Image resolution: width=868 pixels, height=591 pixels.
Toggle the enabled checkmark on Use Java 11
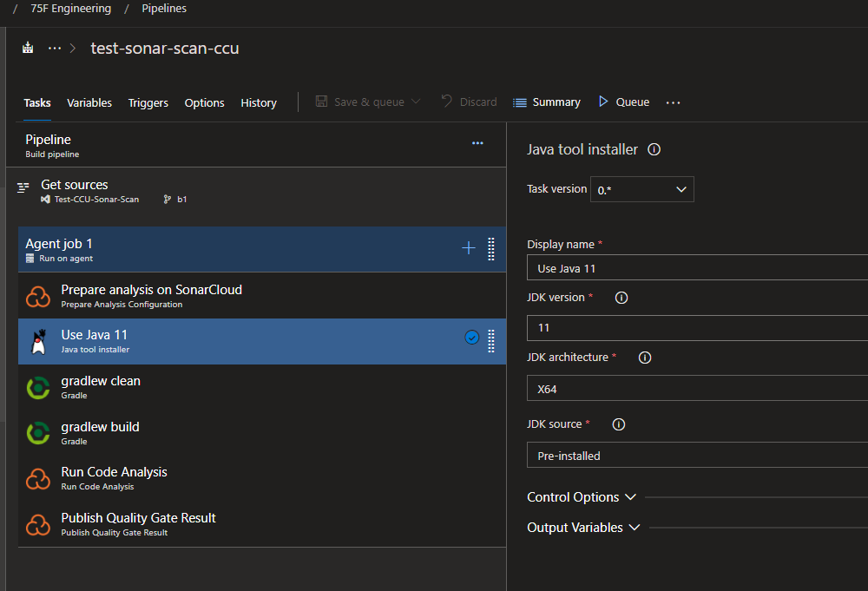pos(471,338)
